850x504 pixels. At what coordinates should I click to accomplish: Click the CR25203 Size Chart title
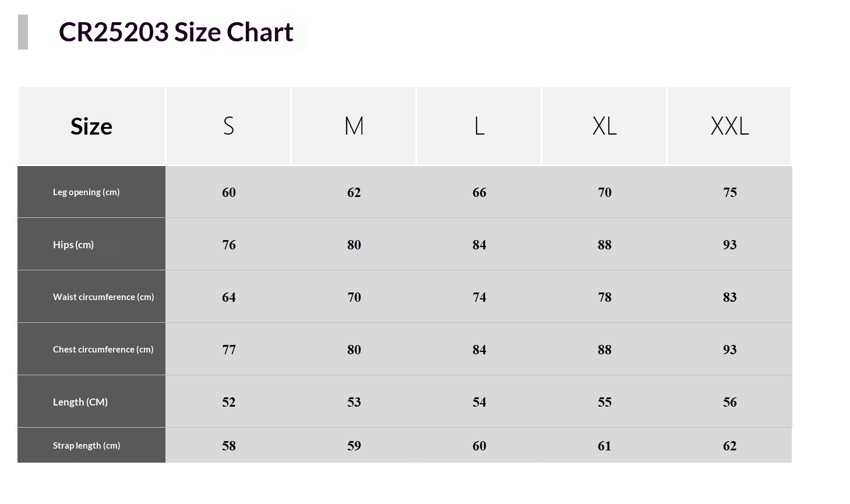pos(176,32)
